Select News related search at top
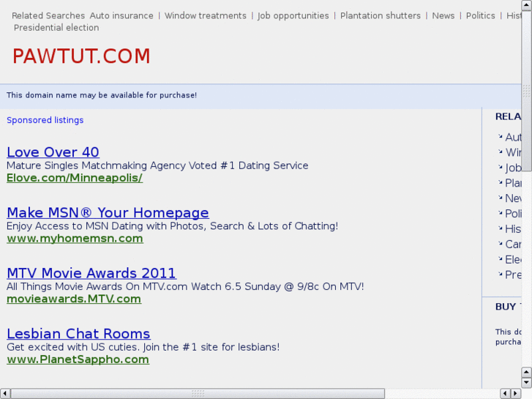This screenshot has width=532, height=399. pos(443,15)
